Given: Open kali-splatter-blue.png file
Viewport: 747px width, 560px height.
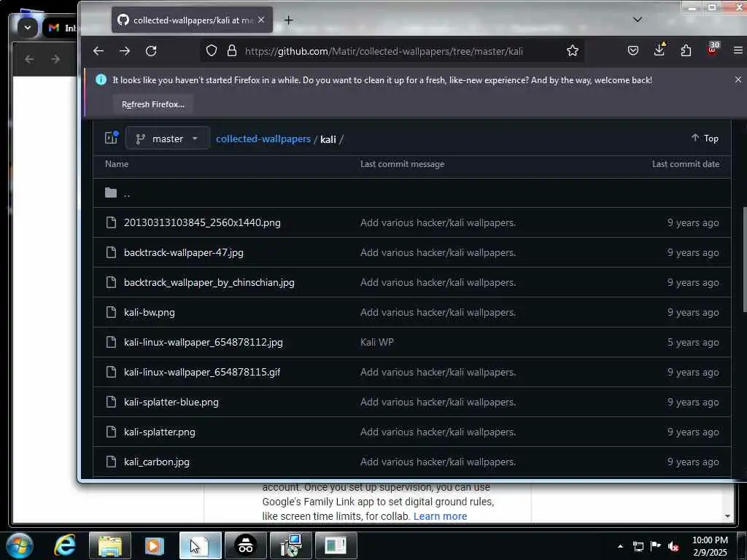Looking at the screenshot, I should coord(171,402).
